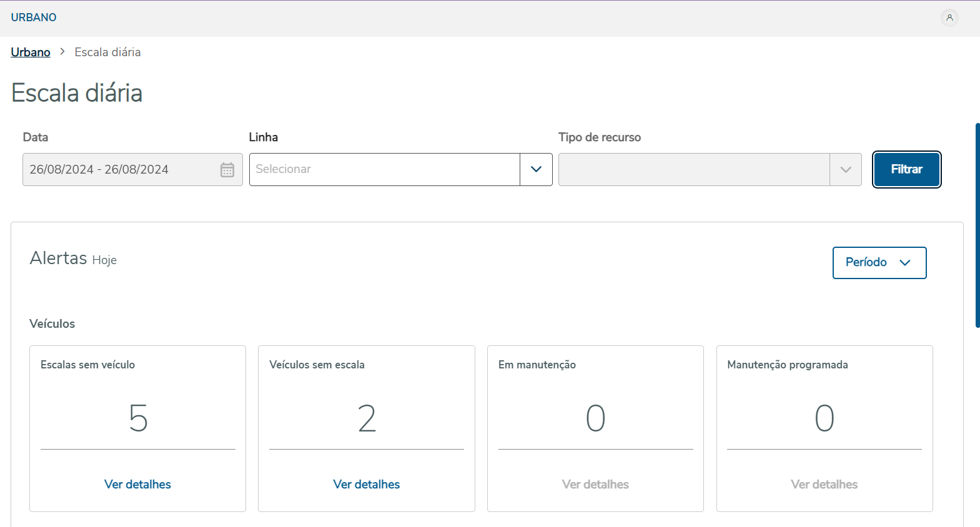Click Ver detalhes under Em manutenção
This screenshot has width=980, height=527.
click(595, 485)
